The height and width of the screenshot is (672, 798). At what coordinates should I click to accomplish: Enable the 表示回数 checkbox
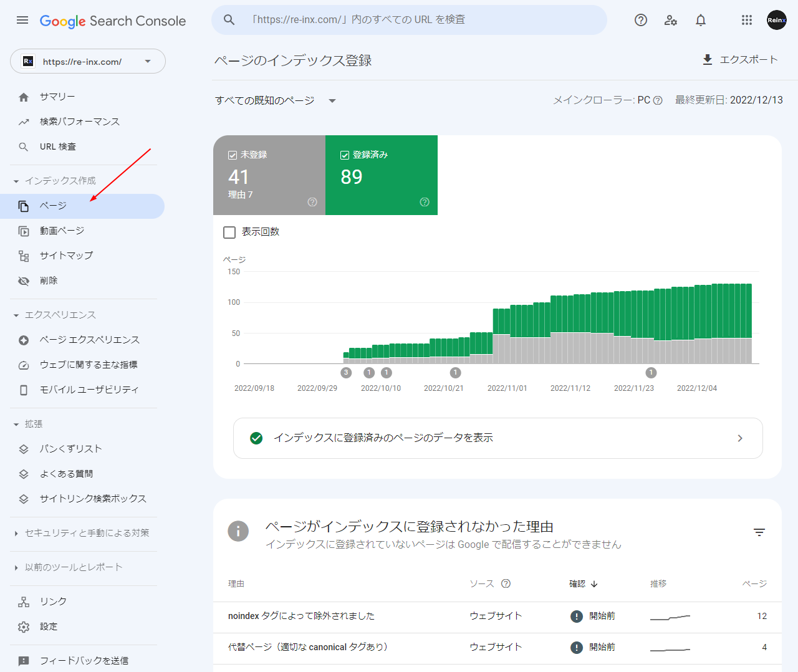pyautogui.click(x=229, y=232)
